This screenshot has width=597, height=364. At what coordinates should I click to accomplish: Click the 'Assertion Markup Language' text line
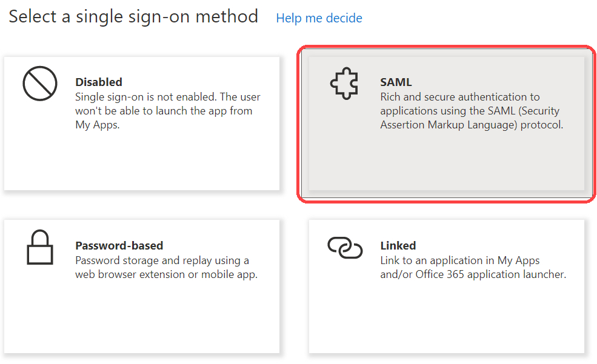click(472, 125)
